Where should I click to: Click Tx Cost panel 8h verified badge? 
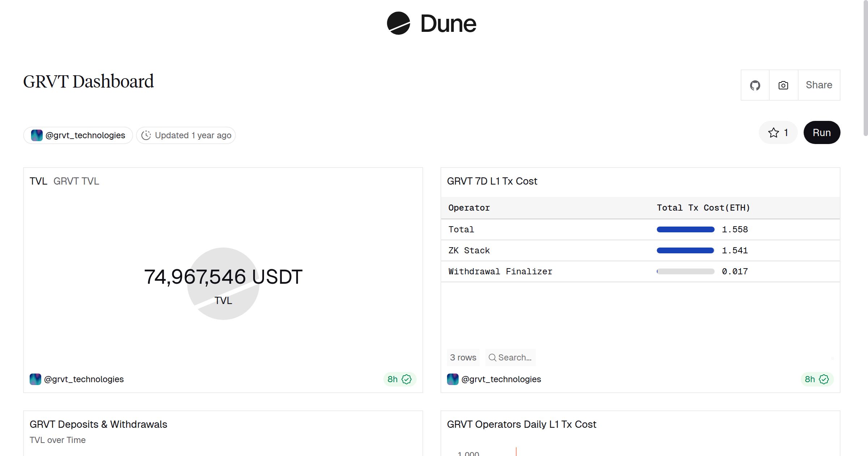pyautogui.click(x=817, y=379)
